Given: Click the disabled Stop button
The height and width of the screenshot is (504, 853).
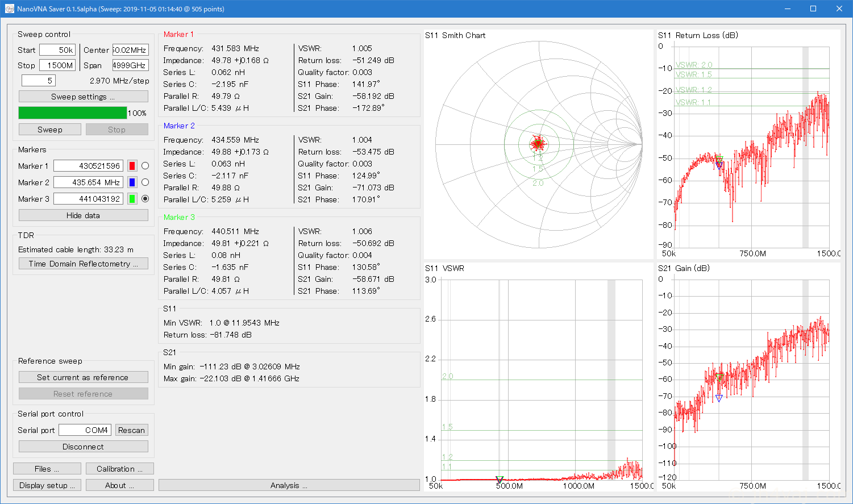Looking at the screenshot, I should point(117,130).
